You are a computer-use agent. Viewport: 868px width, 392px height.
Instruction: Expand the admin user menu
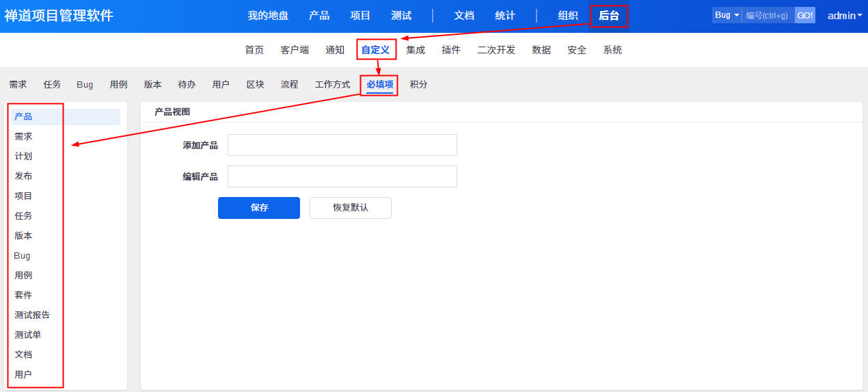click(x=844, y=15)
